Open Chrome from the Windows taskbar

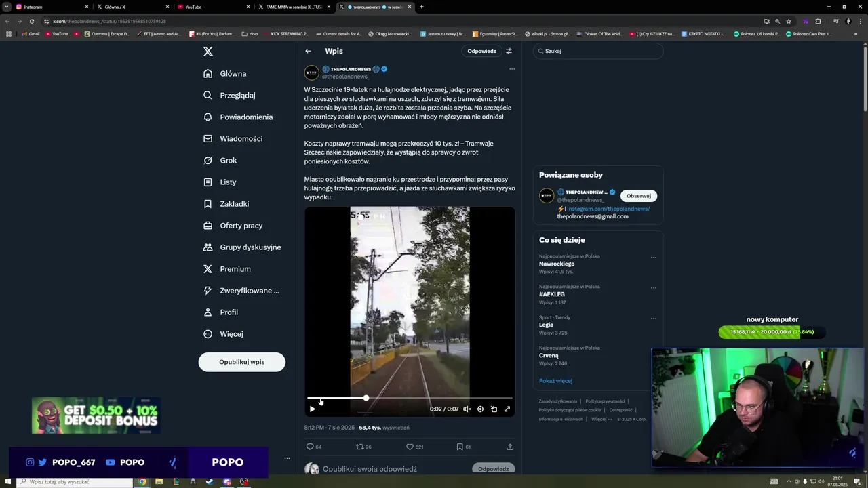[x=142, y=482]
